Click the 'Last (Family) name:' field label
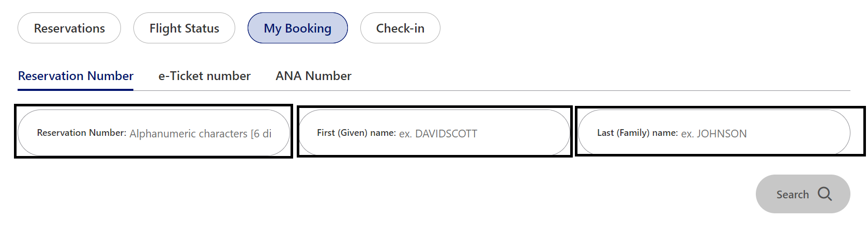The width and height of the screenshot is (868, 235). click(637, 133)
